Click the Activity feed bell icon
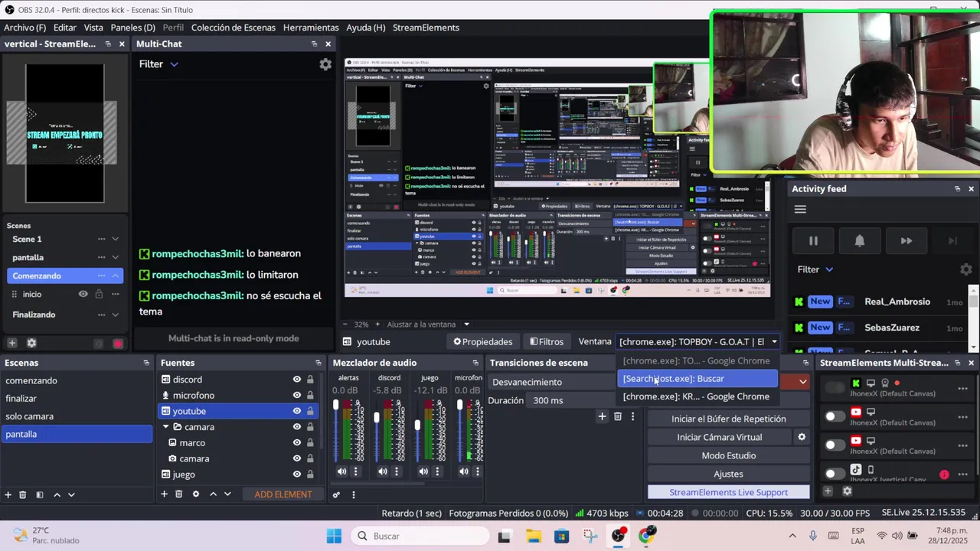Image resolution: width=980 pixels, height=551 pixels. (860, 241)
